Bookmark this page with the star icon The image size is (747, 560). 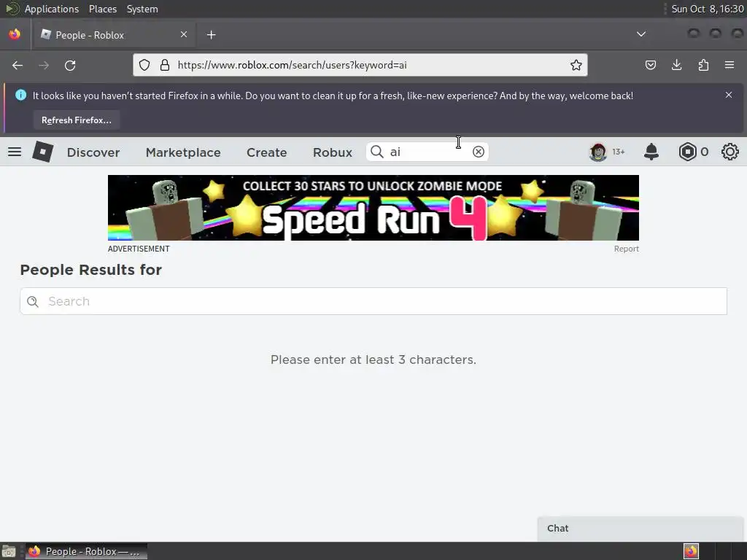pos(576,65)
